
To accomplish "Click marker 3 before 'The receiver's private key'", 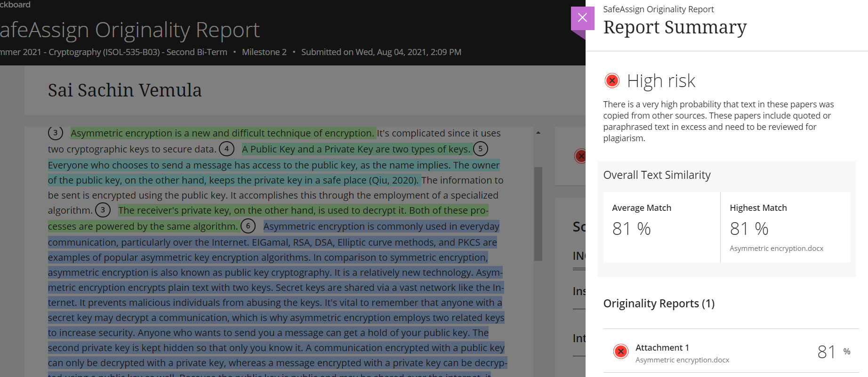I will [x=103, y=210].
